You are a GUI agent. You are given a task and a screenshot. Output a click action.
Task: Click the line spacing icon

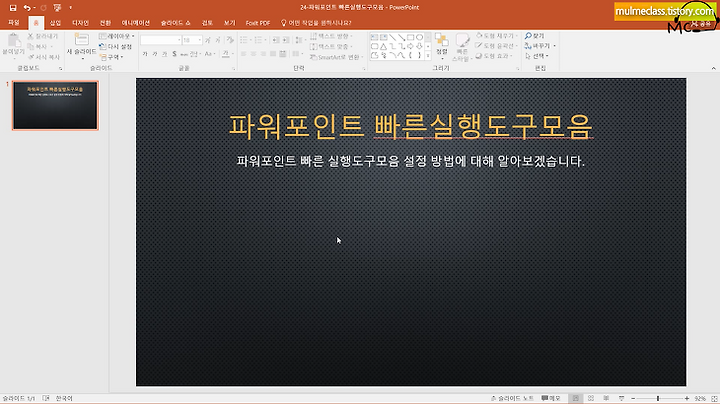[x=299, y=40]
